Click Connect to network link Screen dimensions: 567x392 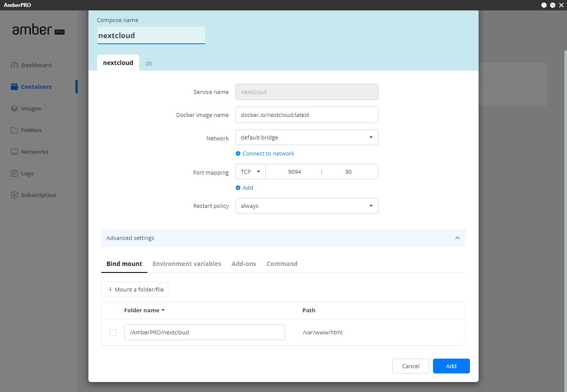pos(268,154)
